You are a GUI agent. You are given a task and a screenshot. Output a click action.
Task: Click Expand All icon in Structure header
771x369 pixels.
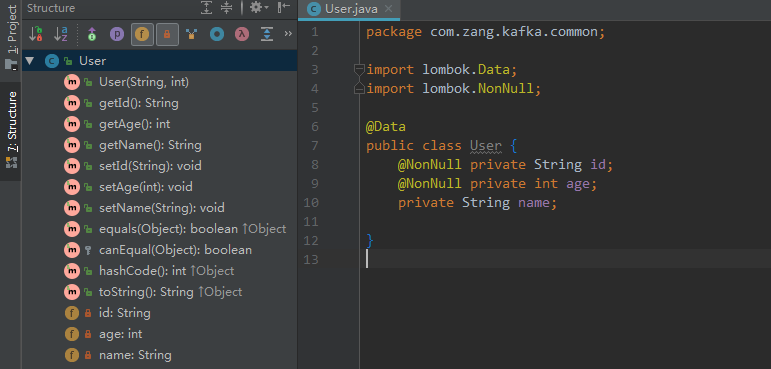click(207, 8)
